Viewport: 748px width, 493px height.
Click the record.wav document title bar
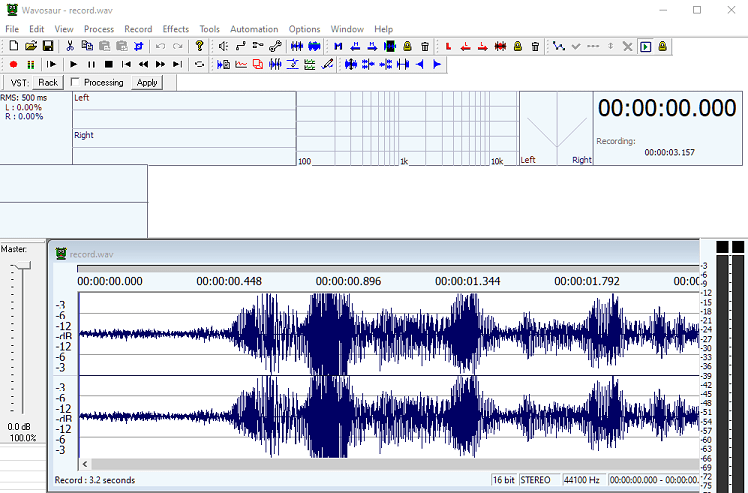pos(374,254)
